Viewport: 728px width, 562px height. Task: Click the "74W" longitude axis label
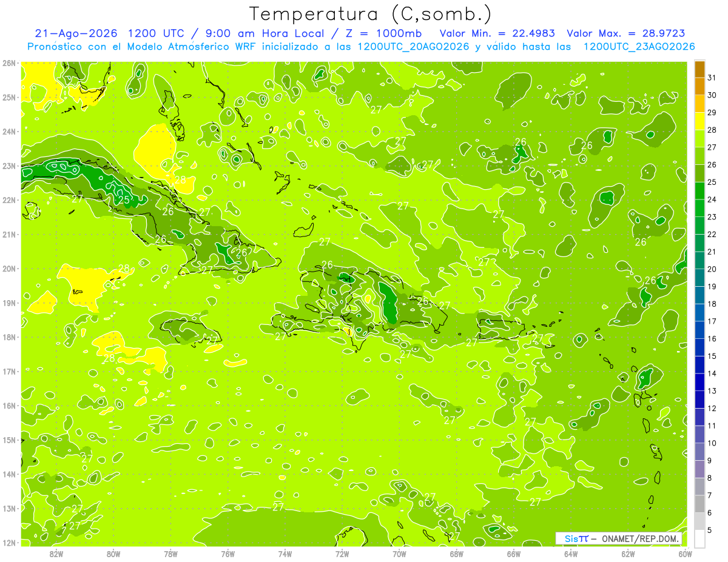(x=285, y=554)
